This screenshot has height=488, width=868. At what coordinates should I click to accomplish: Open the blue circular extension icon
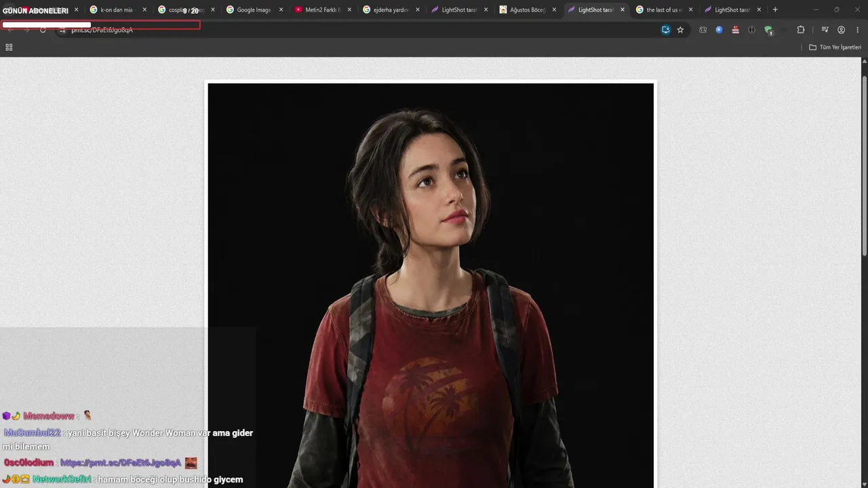click(x=719, y=30)
